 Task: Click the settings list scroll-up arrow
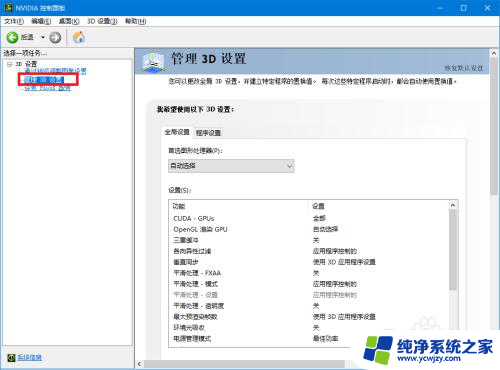[453, 205]
